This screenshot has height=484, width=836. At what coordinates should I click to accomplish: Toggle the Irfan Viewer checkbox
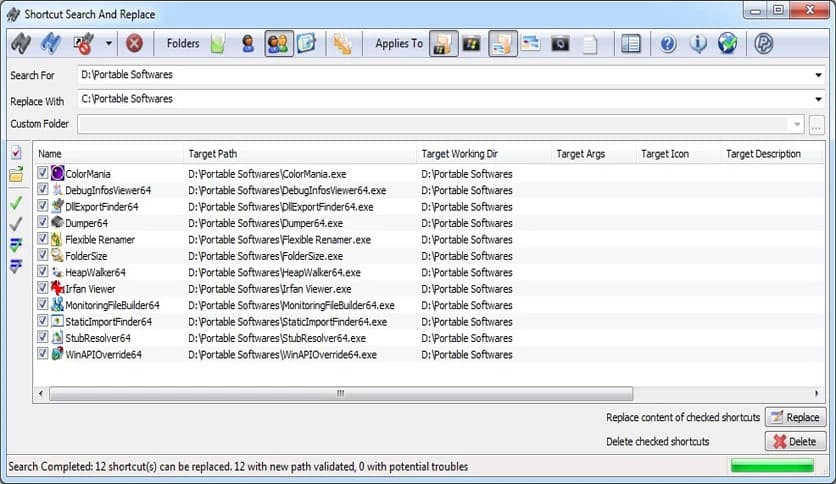coord(43,289)
